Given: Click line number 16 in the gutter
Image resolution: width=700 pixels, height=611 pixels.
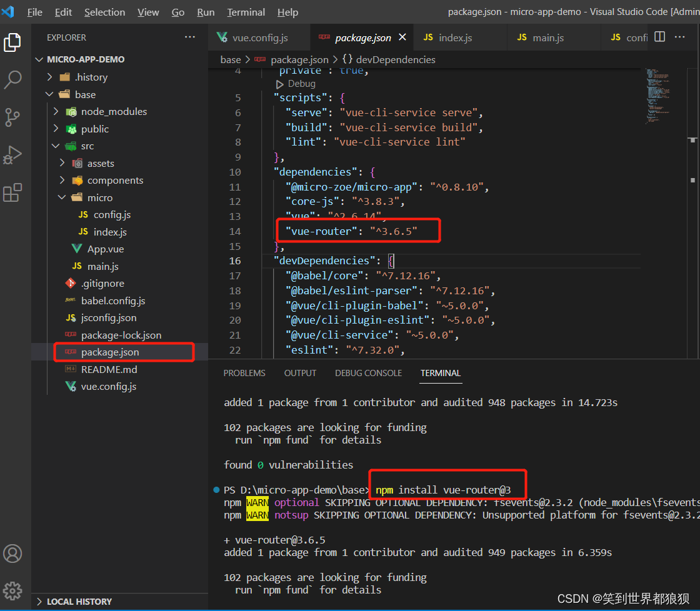Looking at the screenshot, I should (x=235, y=261).
